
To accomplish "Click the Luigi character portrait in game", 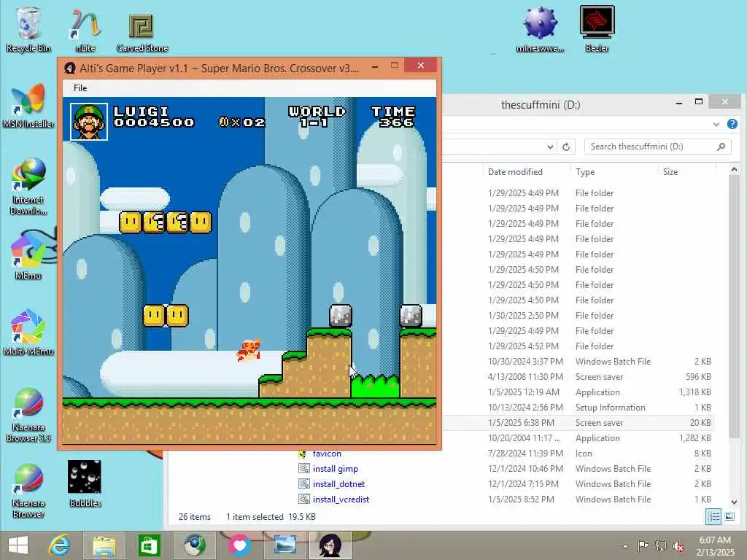I will tap(89, 122).
